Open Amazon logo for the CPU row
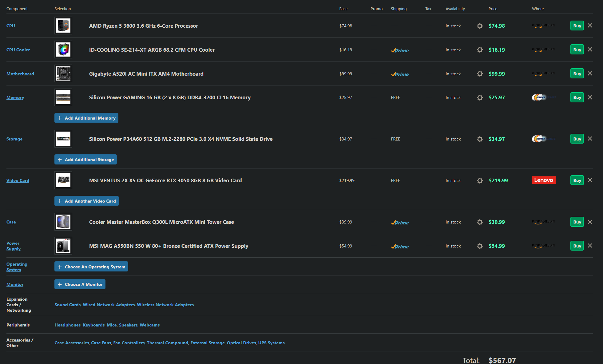The width and height of the screenshot is (603, 364). click(x=544, y=26)
